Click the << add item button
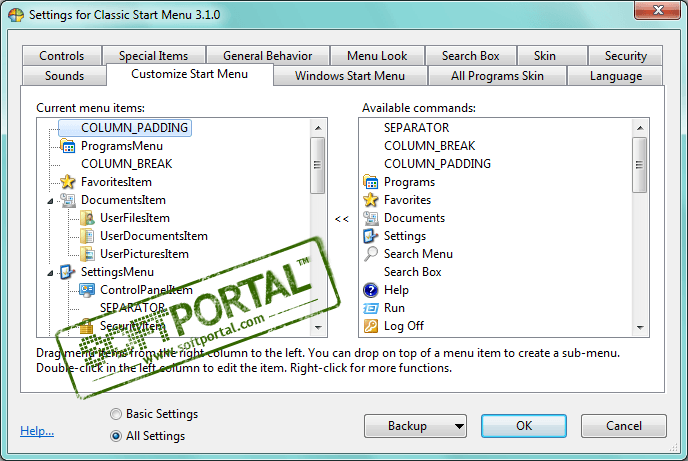The width and height of the screenshot is (688, 461). pyautogui.click(x=342, y=218)
